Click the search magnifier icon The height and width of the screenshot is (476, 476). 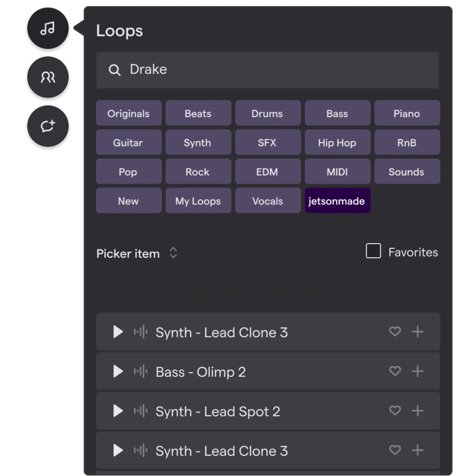point(114,70)
